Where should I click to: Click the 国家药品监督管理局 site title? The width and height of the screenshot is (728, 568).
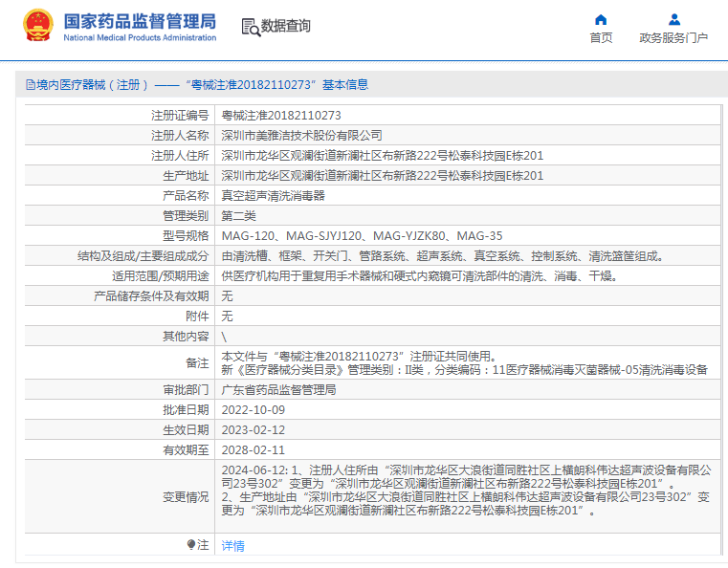[x=140, y=21]
